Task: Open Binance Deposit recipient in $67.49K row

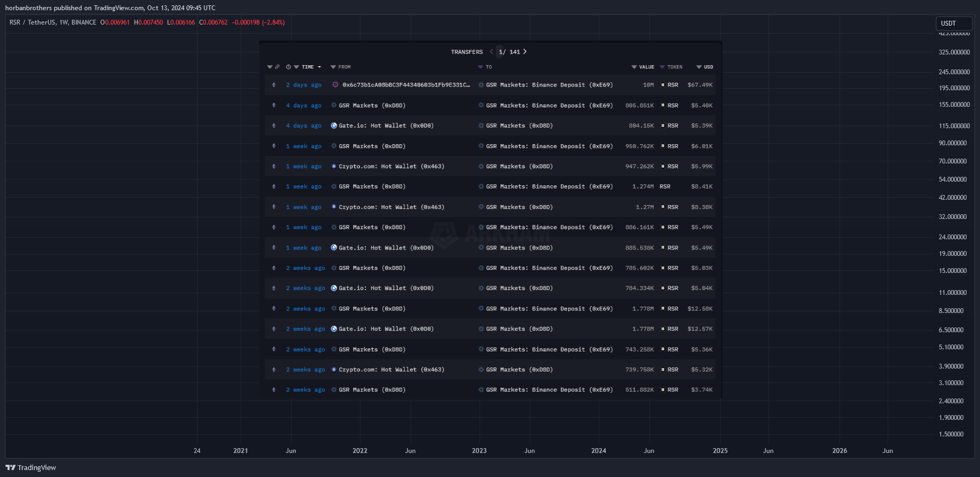Action: (x=550, y=85)
